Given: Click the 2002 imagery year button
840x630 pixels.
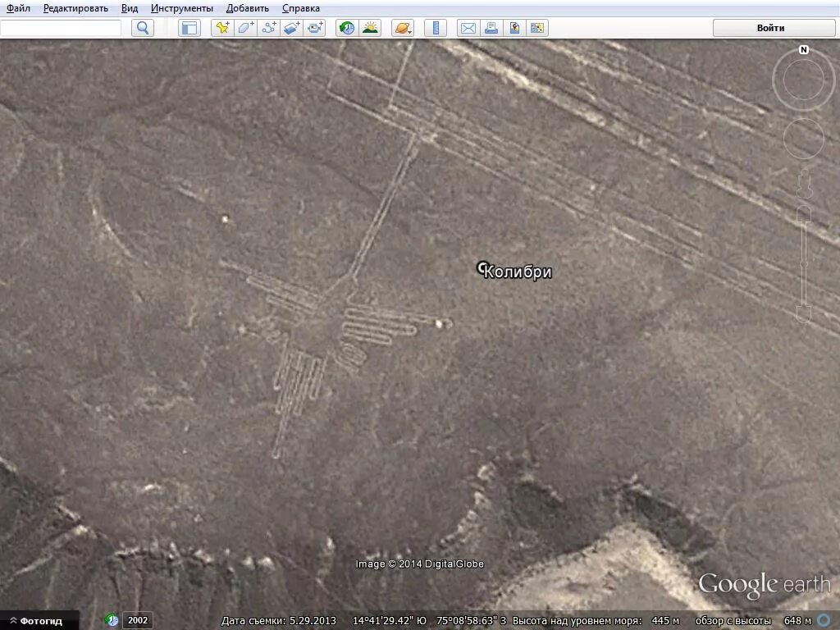Looking at the screenshot, I should (x=138, y=620).
